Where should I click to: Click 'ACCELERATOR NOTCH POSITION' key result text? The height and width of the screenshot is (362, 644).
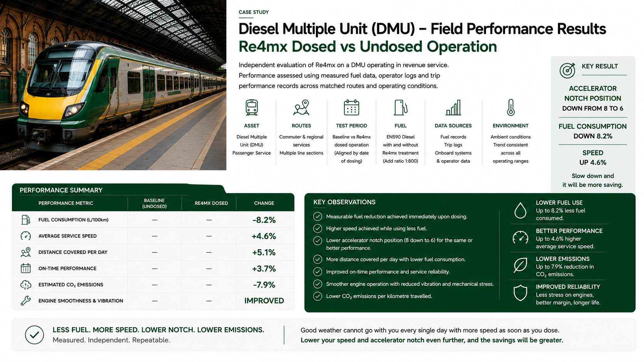[x=593, y=93]
